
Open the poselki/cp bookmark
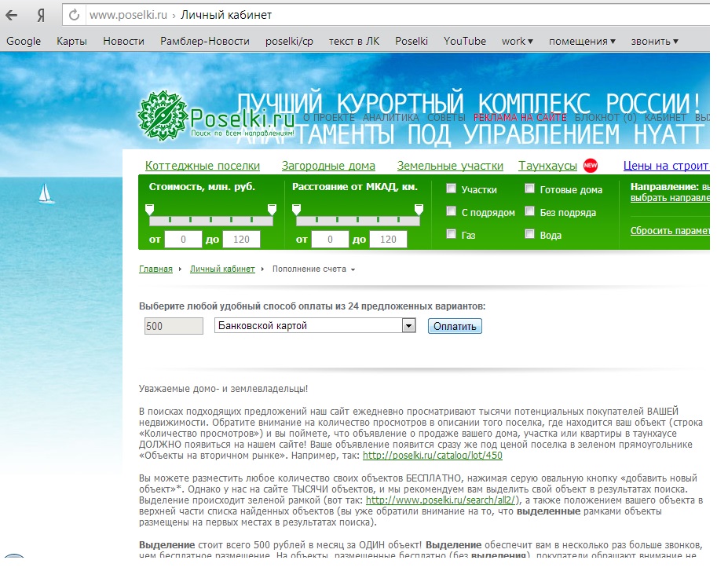(x=289, y=42)
